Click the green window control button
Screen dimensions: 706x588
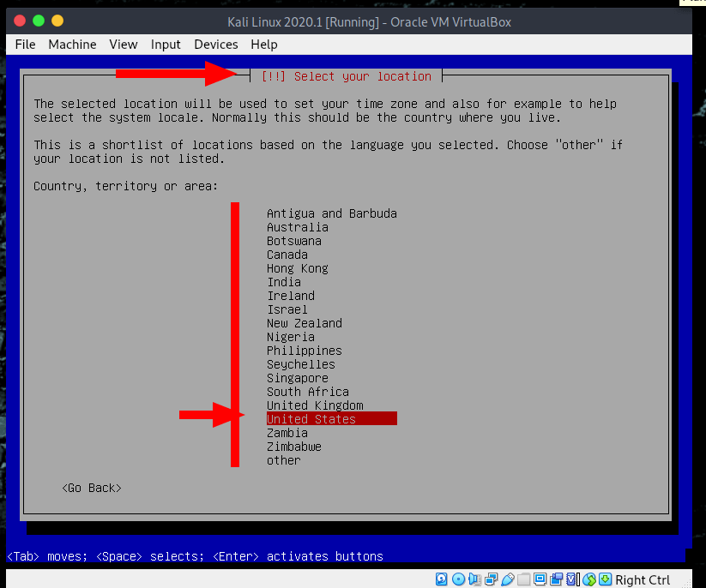[x=39, y=21]
